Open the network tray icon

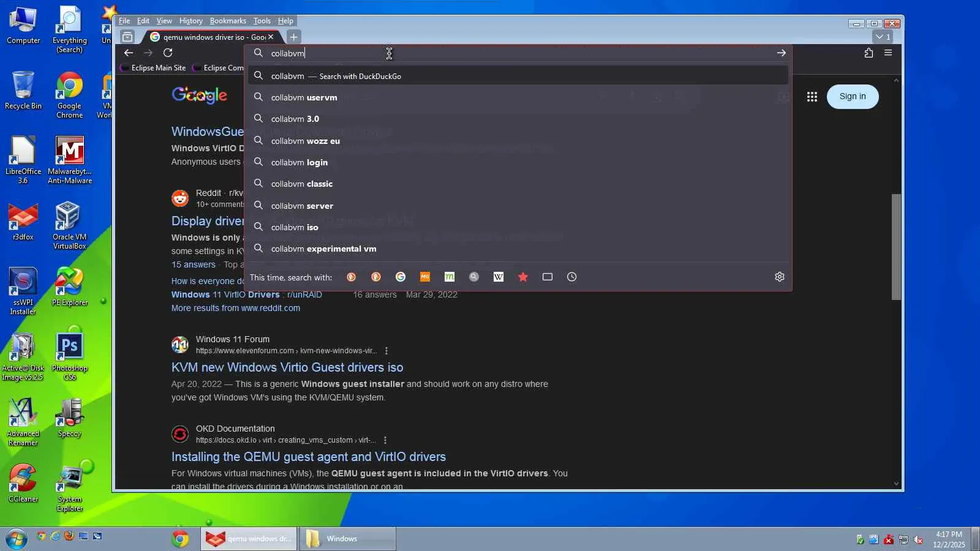coord(903,539)
